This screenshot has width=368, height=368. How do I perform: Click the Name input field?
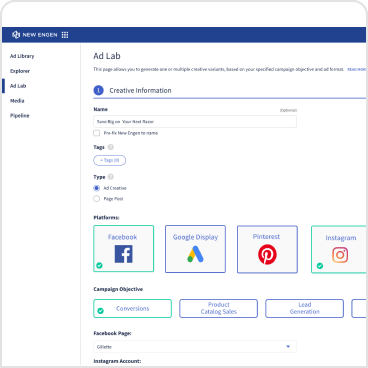click(195, 122)
